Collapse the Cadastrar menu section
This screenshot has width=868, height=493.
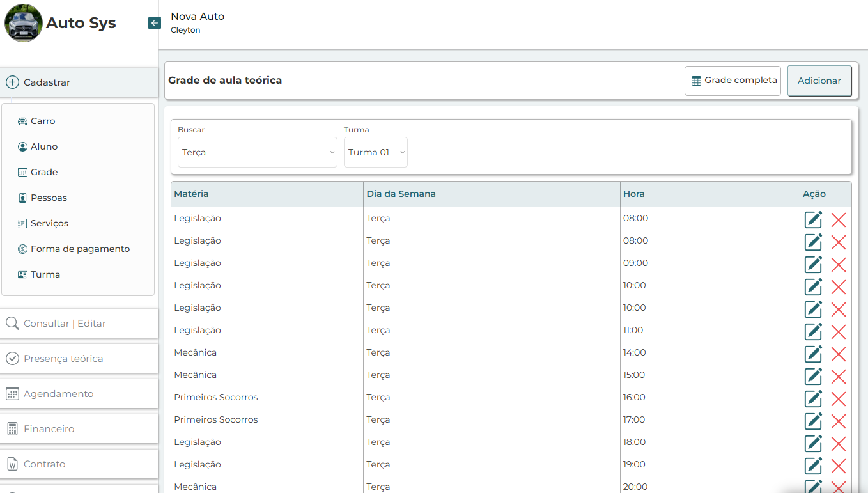pos(79,82)
